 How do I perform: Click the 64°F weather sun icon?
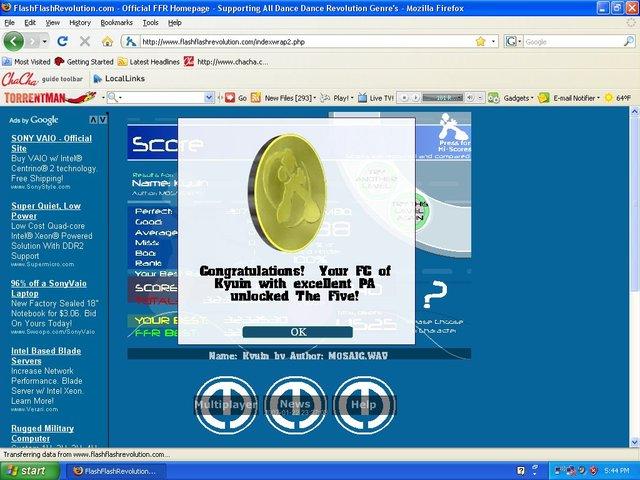[609, 98]
